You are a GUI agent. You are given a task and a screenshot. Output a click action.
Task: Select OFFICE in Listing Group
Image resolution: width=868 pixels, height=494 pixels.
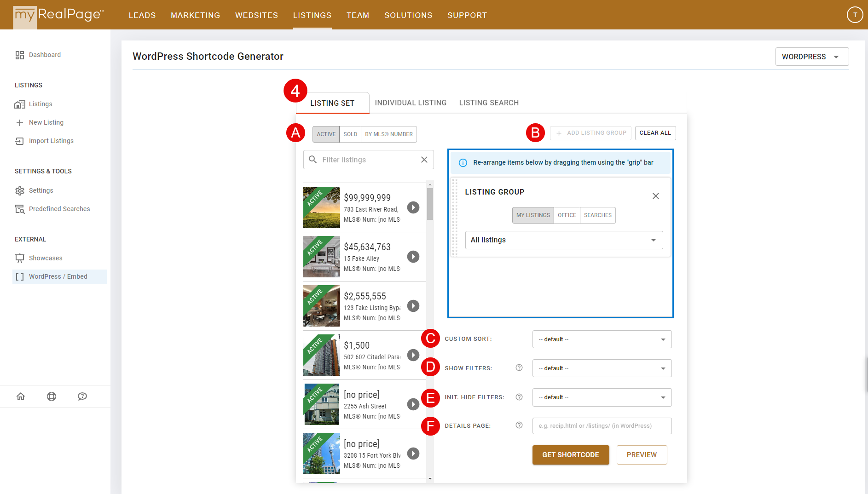(567, 215)
